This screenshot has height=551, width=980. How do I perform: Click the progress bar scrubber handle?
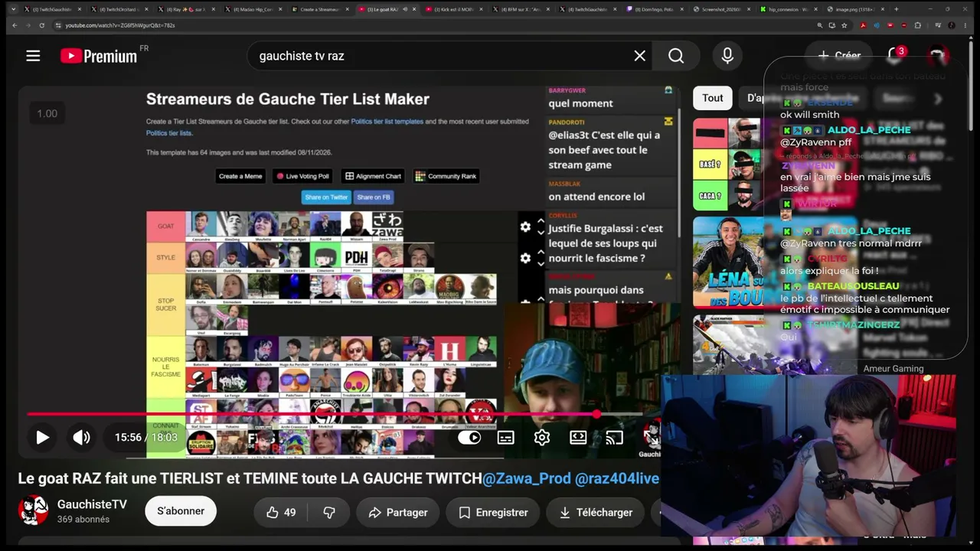(x=596, y=414)
